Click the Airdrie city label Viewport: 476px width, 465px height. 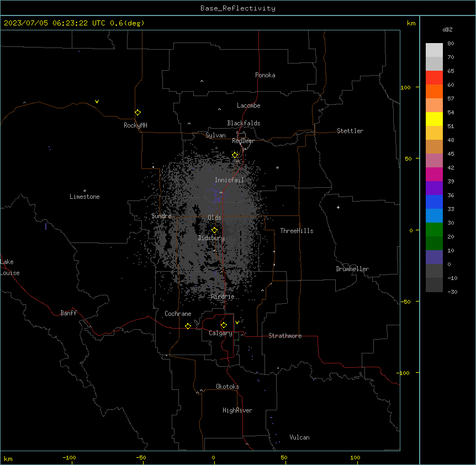click(223, 297)
